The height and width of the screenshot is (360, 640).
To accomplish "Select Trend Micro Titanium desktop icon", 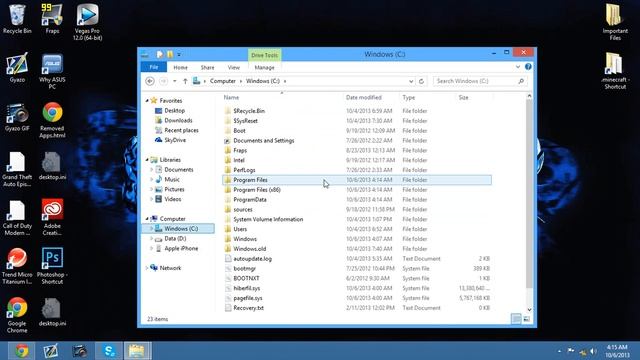I will pos(17,266).
